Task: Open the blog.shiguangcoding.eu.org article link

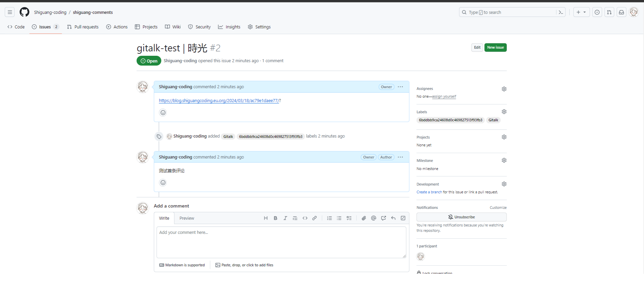Action: [x=219, y=101]
